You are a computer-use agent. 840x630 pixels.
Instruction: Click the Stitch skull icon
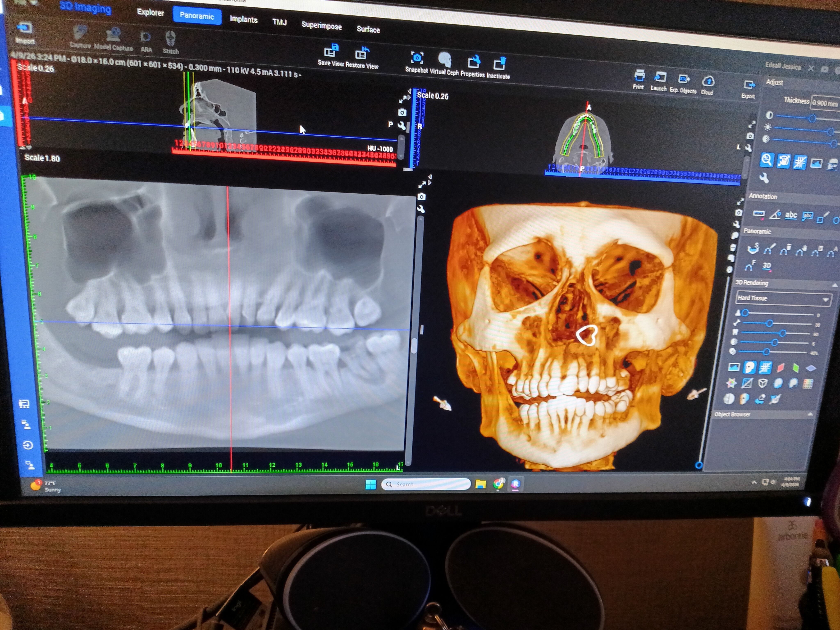point(170,39)
